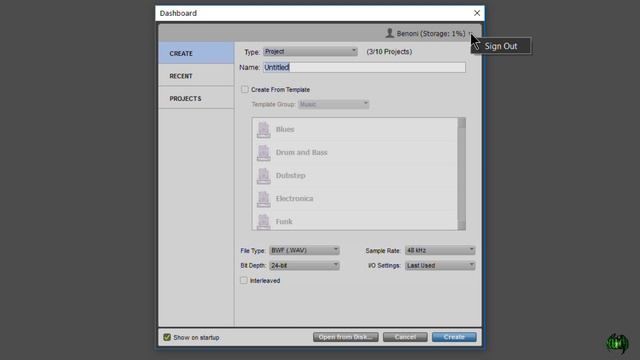Open the Bit Depth 24-bit dropdown
Viewport: 640px width, 360px height.
click(x=304, y=265)
